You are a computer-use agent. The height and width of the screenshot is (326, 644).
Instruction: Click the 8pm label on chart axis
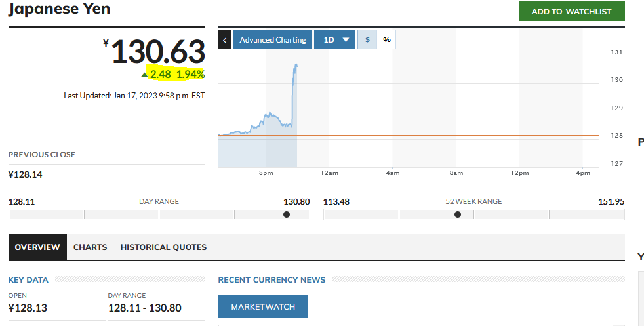click(266, 173)
